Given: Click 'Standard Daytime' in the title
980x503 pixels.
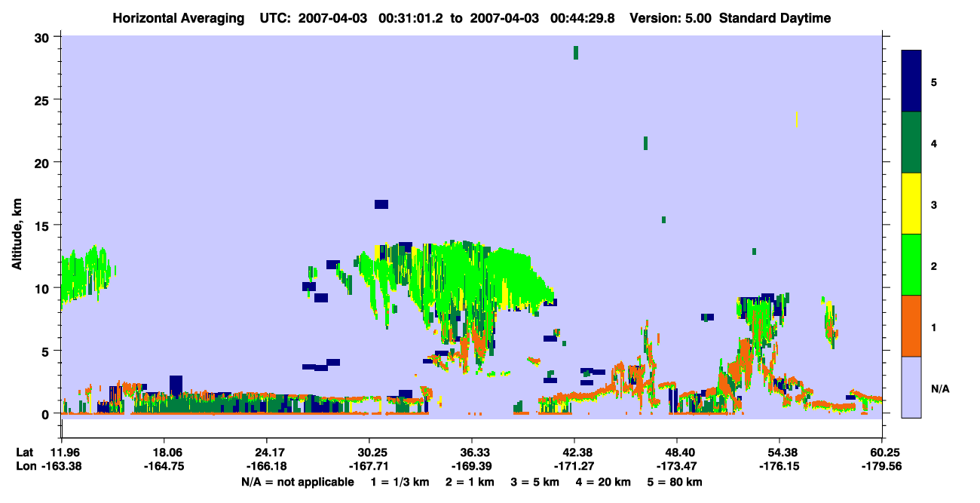Looking at the screenshot, I should point(775,18).
